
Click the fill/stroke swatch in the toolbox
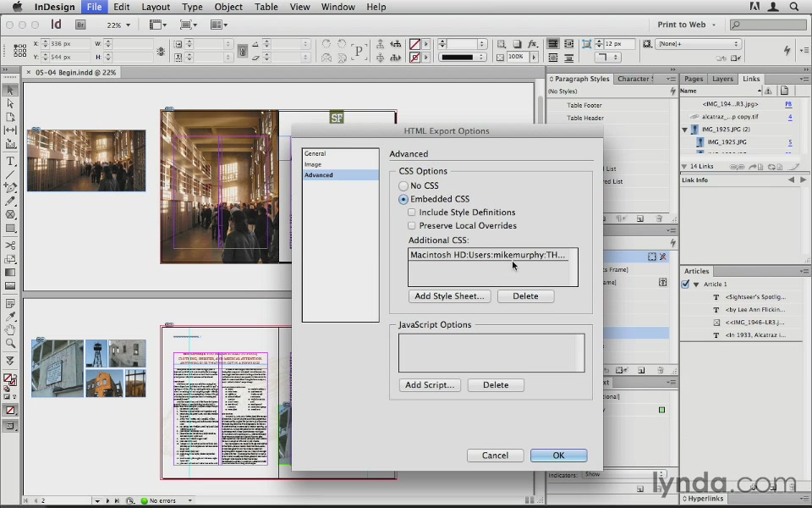click(x=9, y=381)
